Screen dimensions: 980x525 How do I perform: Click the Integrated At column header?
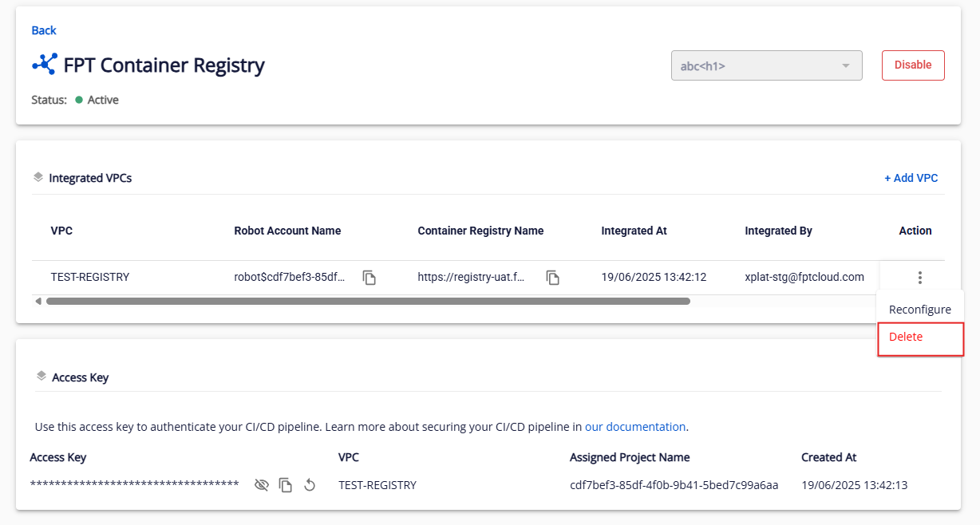coord(634,231)
